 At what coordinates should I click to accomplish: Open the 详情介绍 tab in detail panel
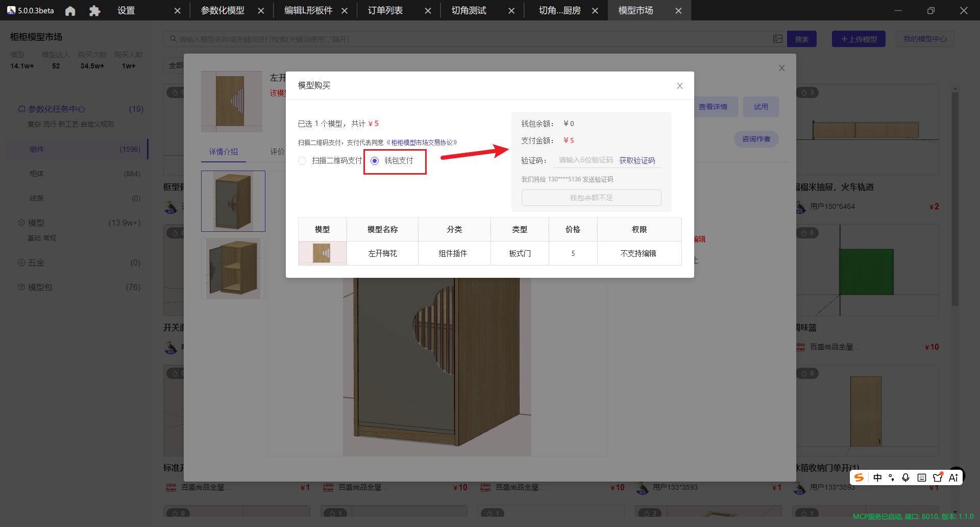tap(224, 152)
